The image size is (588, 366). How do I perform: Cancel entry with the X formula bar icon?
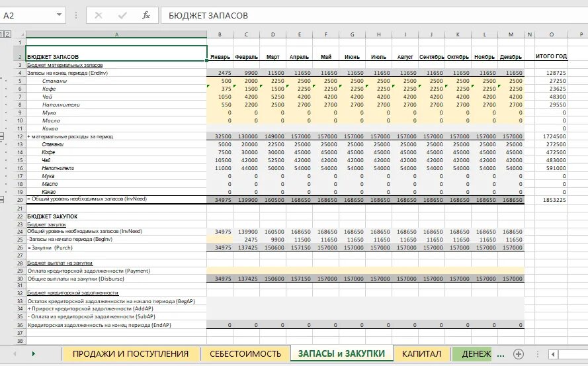click(x=99, y=15)
